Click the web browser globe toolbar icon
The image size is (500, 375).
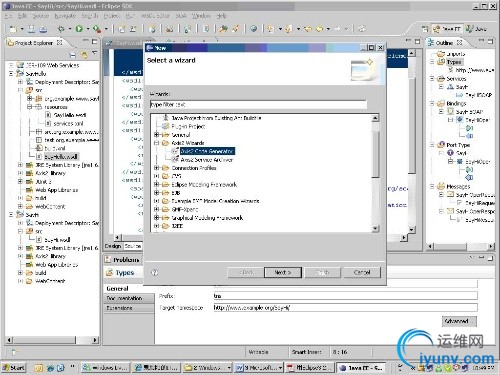pos(254,29)
